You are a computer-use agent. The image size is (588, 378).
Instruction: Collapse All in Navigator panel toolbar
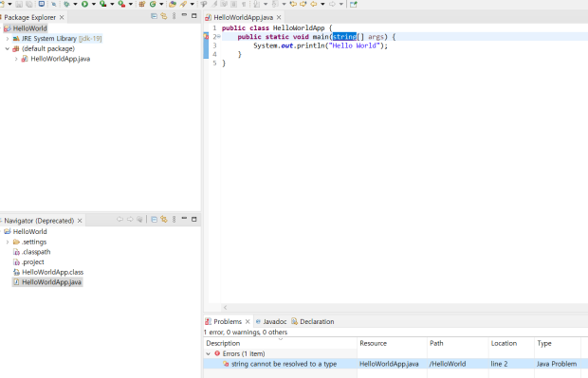154,220
